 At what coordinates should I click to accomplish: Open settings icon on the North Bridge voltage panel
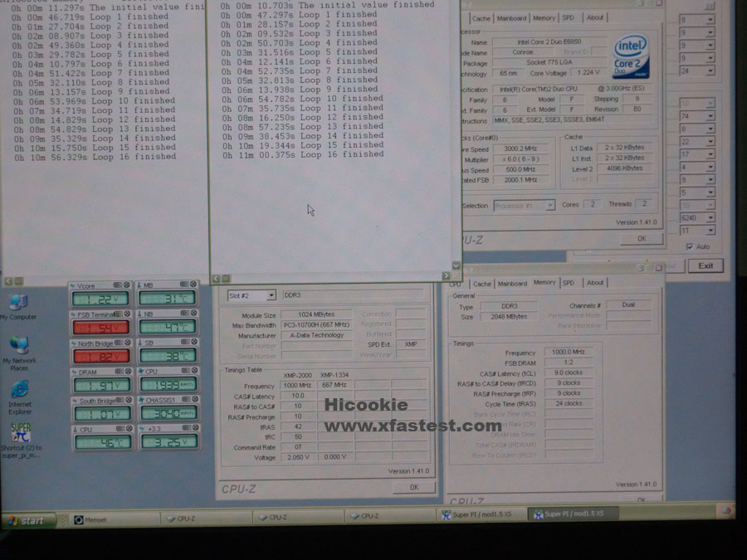119,343
